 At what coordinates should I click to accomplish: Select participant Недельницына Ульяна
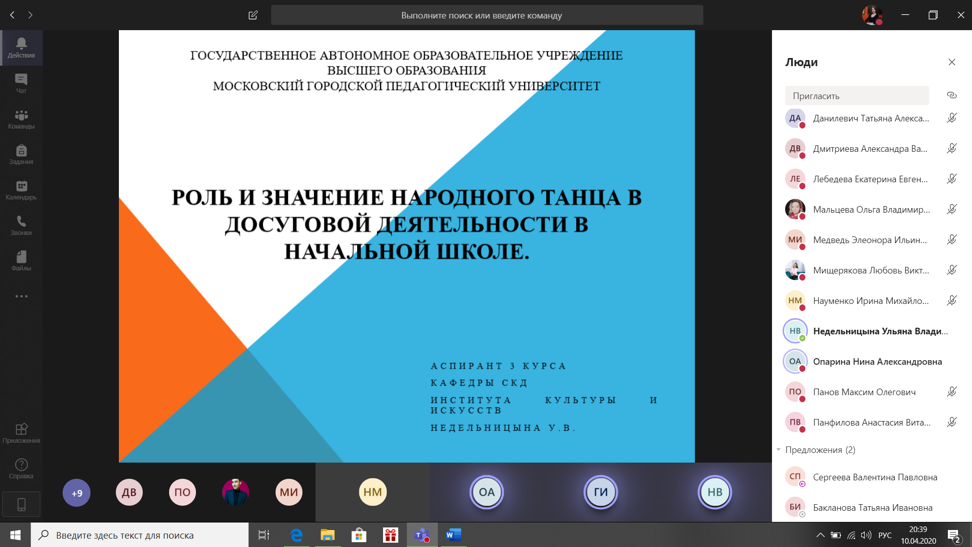pyautogui.click(x=872, y=331)
